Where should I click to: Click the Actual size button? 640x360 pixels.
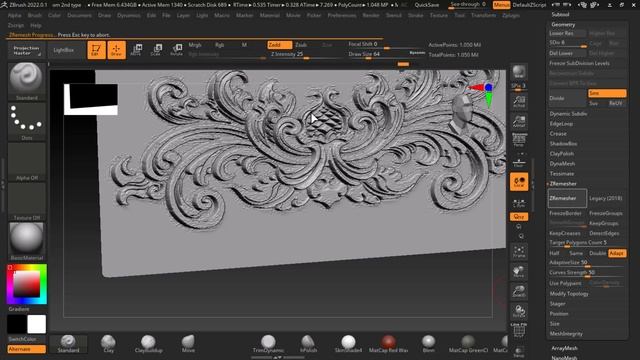coord(519,102)
